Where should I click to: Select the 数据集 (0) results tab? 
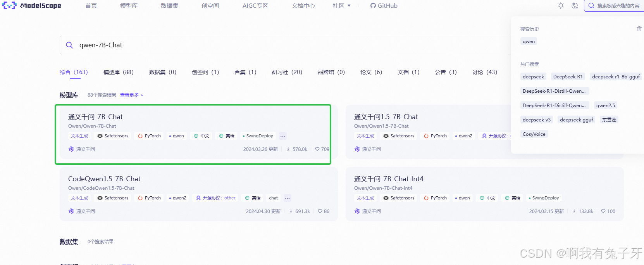pos(163,72)
